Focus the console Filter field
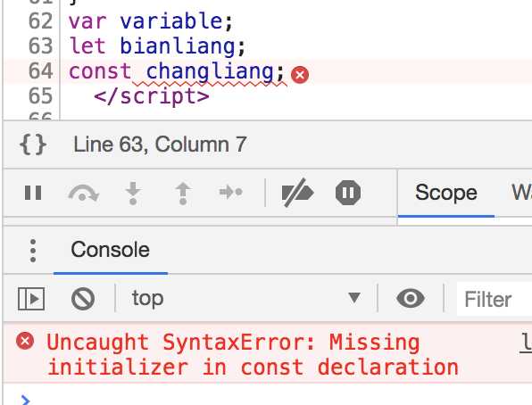The width and height of the screenshot is (532, 405). point(495,300)
